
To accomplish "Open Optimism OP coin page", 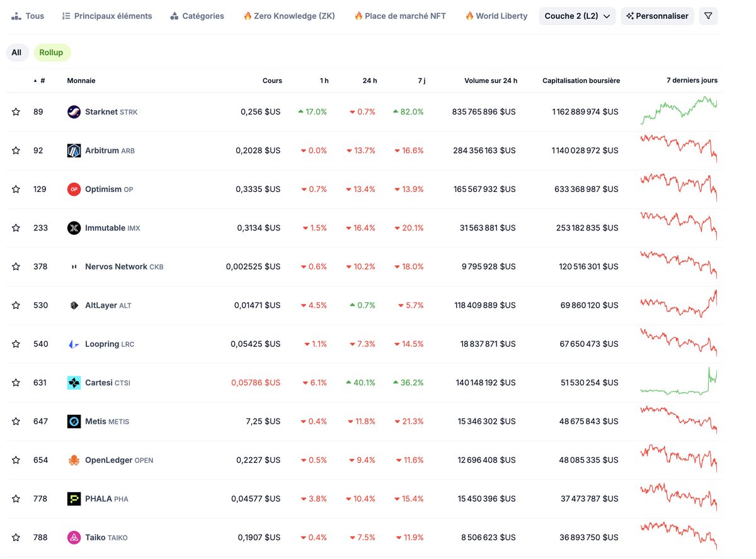I will [109, 189].
